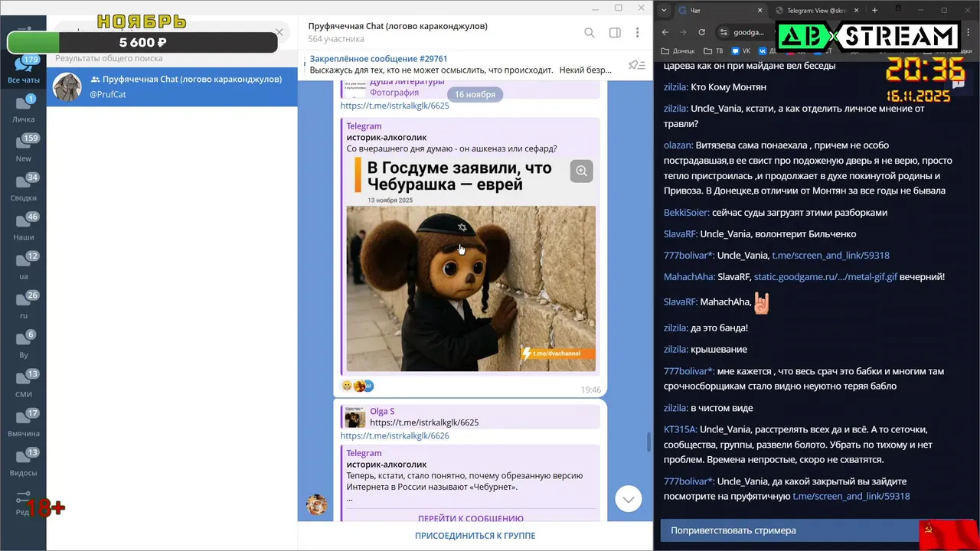980x551 pixels.
Task: Switch to the Чат browser tab
Action: point(720,10)
